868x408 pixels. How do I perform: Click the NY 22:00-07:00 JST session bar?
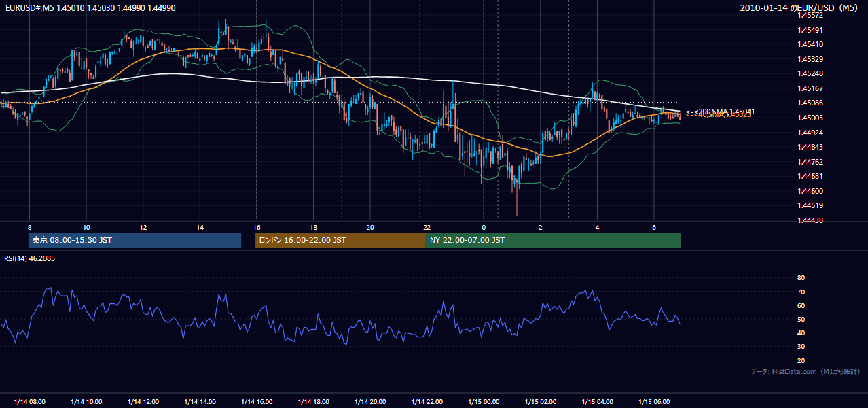[554, 240]
